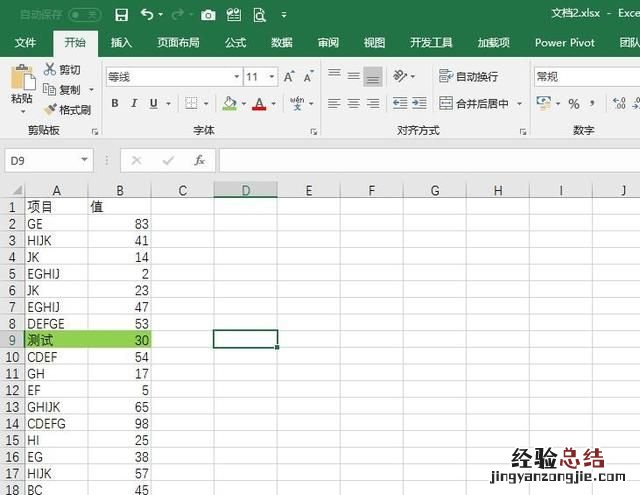Increase font size with the larger A icon
Image resolution: width=640 pixels, height=495 pixels.
[x=289, y=77]
